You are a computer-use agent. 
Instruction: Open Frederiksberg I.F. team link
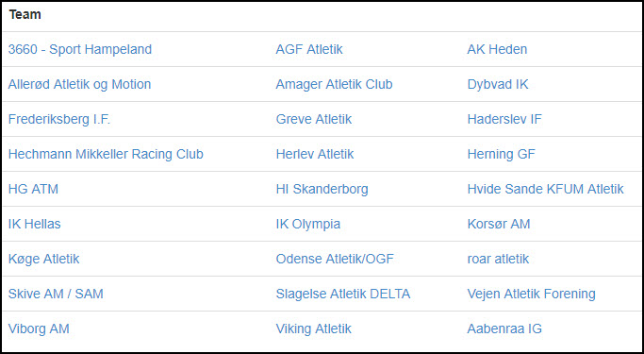pos(59,119)
